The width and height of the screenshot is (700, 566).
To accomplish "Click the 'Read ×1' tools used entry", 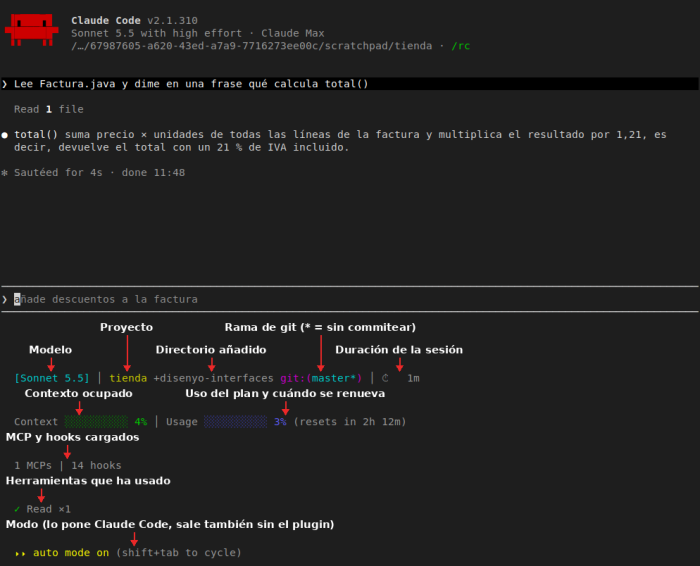I will click(48, 509).
